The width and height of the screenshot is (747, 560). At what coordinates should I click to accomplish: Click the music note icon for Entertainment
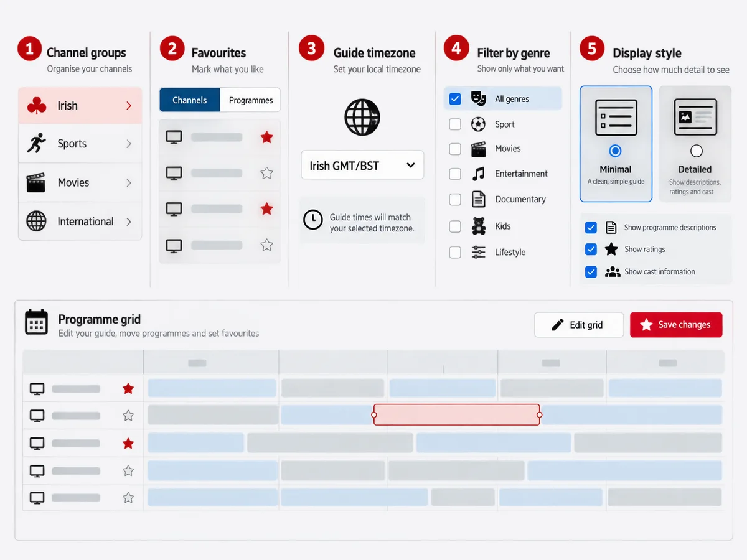tap(478, 174)
